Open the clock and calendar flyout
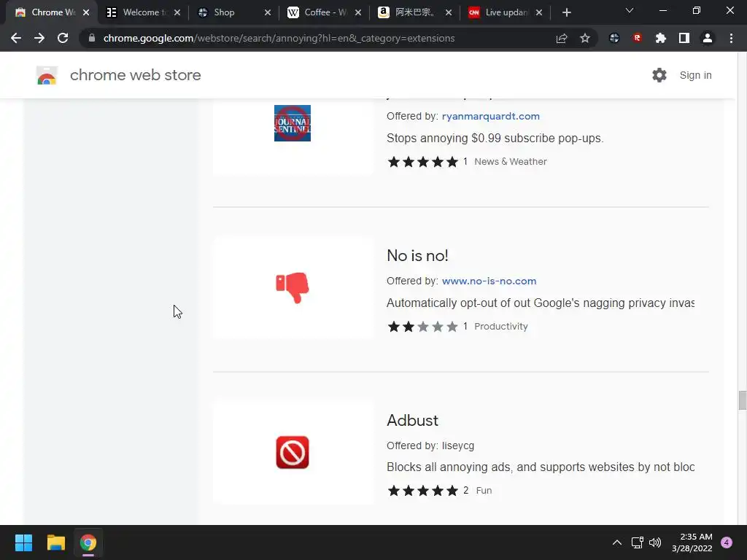The width and height of the screenshot is (747, 560). click(x=692, y=542)
